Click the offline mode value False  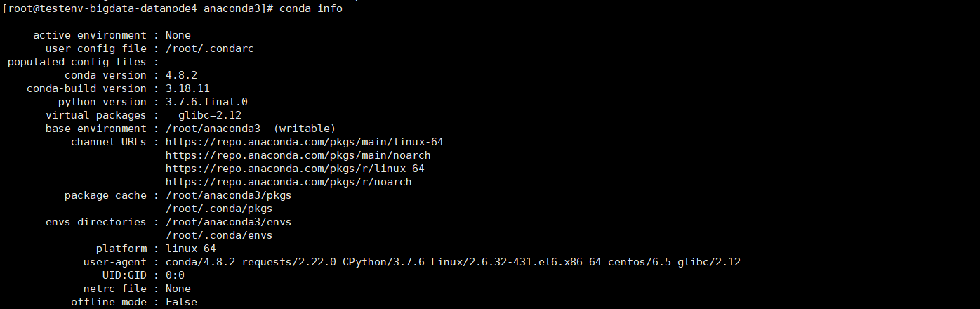click(181, 302)
